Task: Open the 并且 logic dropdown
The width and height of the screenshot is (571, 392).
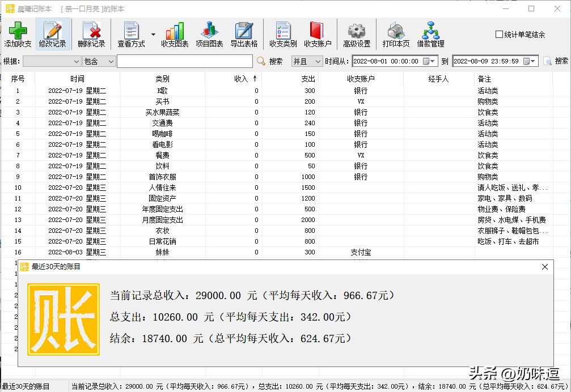Action: pos(307,61)
